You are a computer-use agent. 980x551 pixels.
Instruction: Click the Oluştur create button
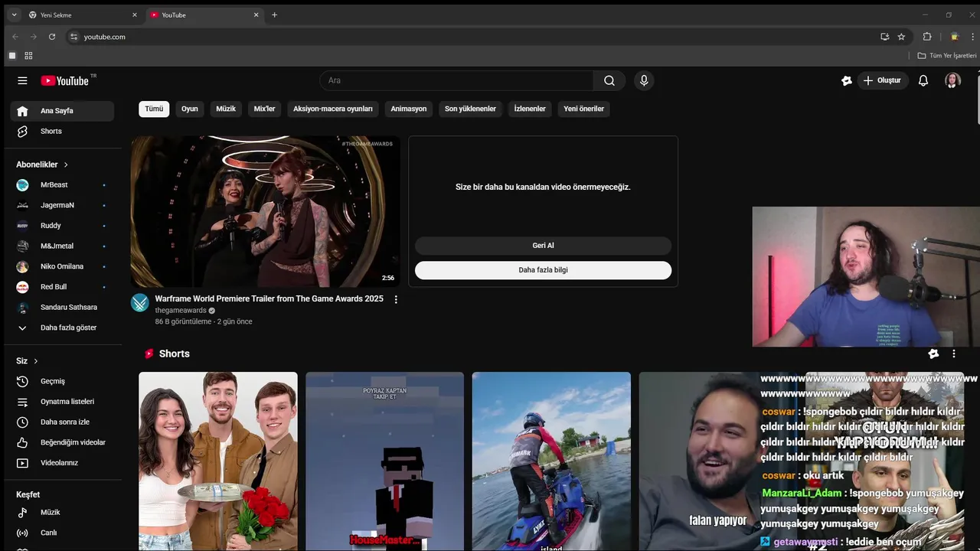tap(882, 80)
